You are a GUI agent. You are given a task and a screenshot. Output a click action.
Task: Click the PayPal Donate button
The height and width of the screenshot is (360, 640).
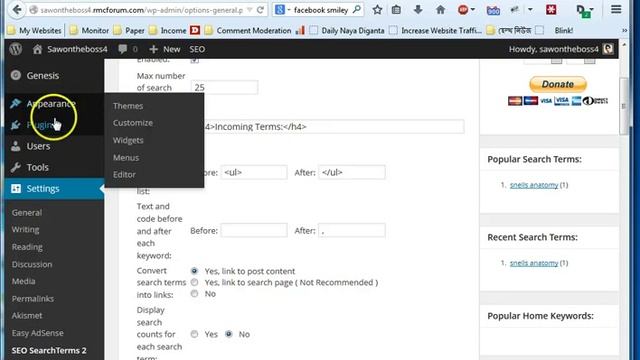click(x=558, y=84)
